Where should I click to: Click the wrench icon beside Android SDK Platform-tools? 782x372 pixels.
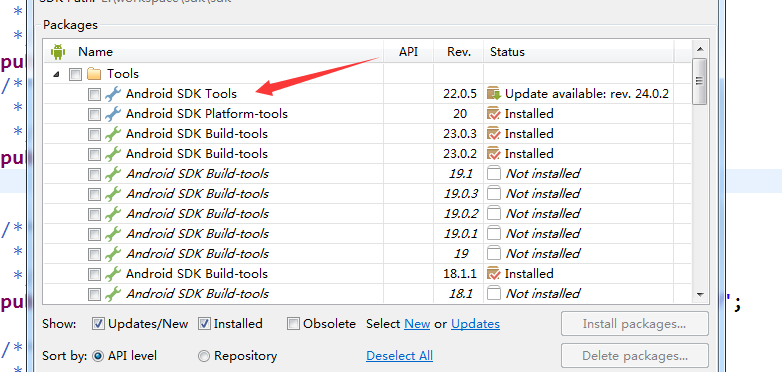point(113,114)
